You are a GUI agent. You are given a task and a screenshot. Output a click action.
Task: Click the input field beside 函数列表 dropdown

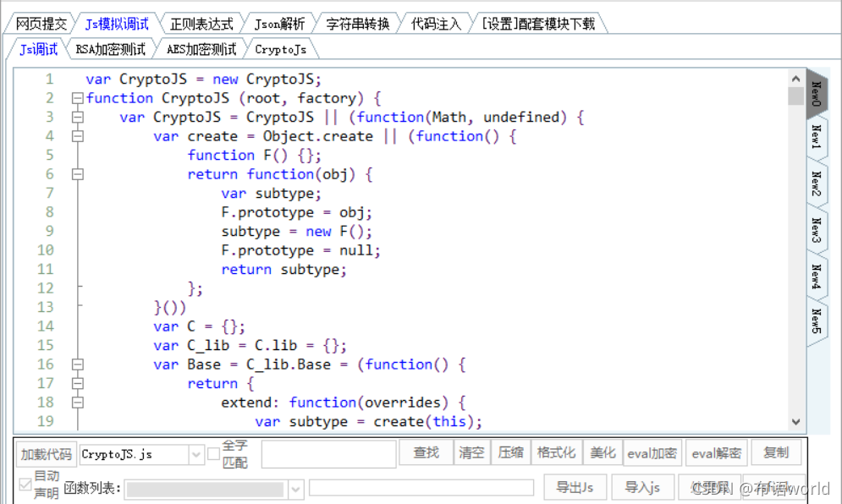coord(421,488)
